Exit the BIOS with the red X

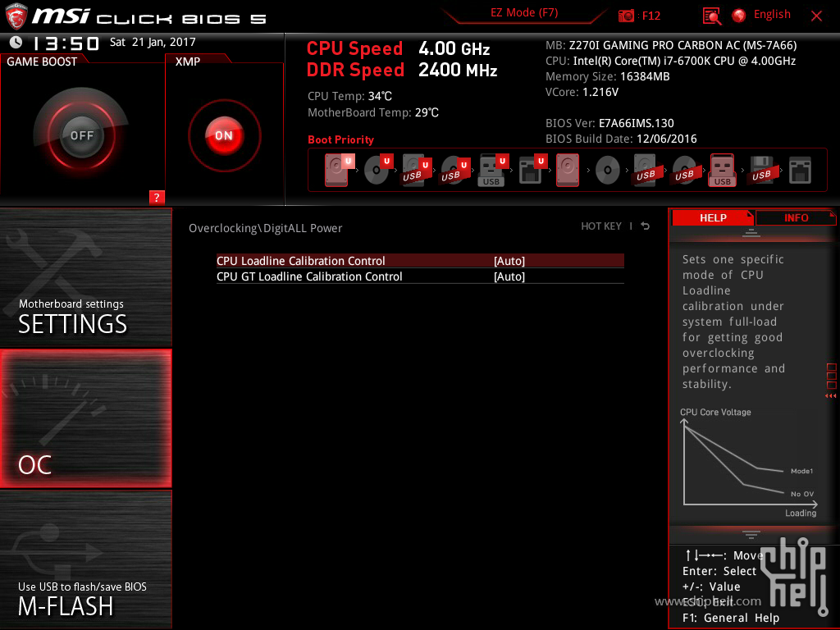pos(816,16)
